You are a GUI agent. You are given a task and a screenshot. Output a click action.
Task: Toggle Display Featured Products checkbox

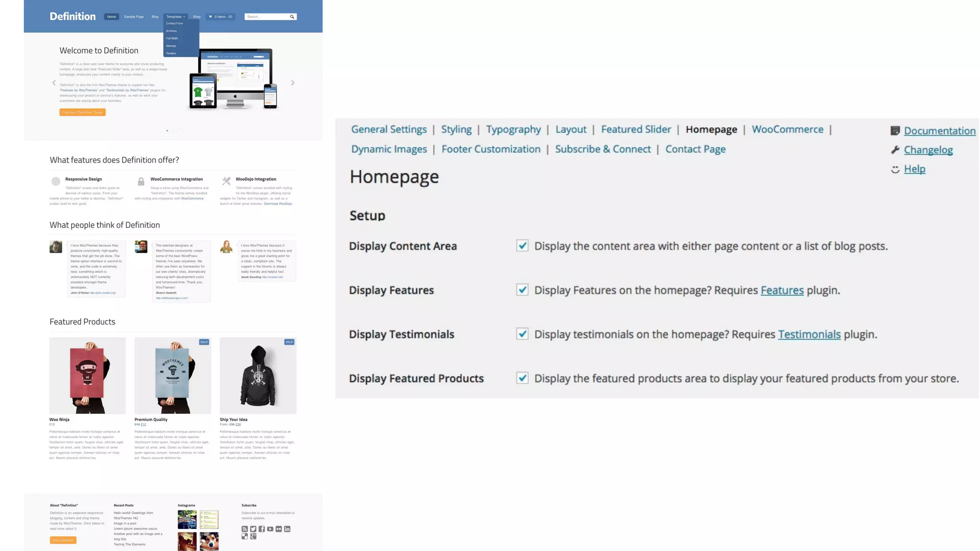(x=522, y=378)
